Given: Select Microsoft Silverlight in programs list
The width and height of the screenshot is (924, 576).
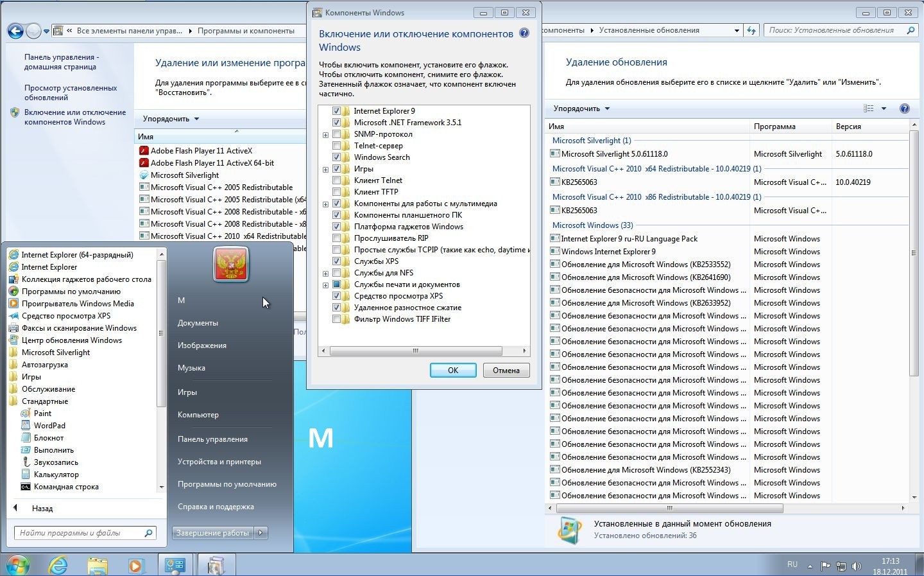Looking at the screenshot, I should pos(185,175).
